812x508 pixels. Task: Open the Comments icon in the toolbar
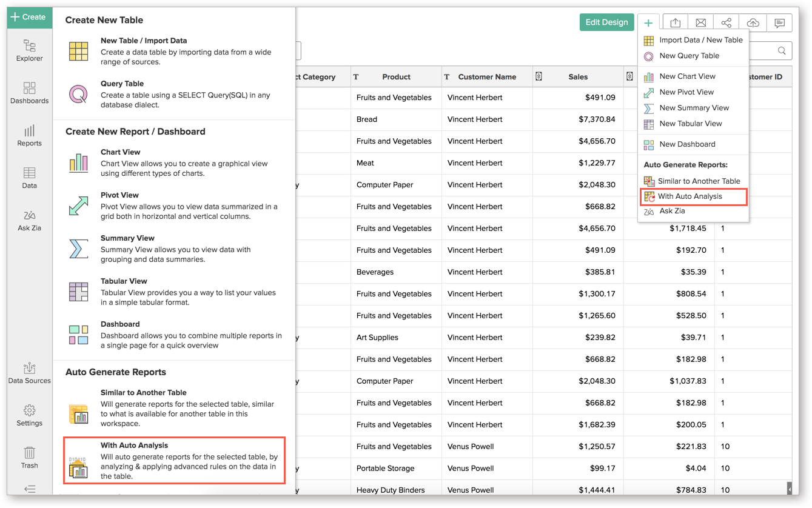click(x=779, y=22)
